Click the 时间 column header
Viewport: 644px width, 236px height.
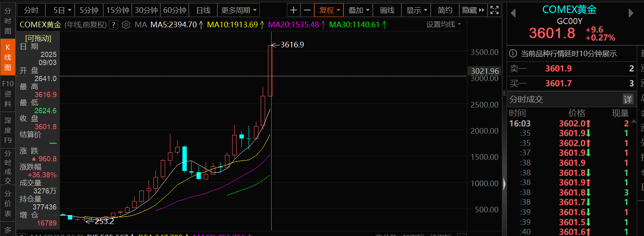pos(517,113)
